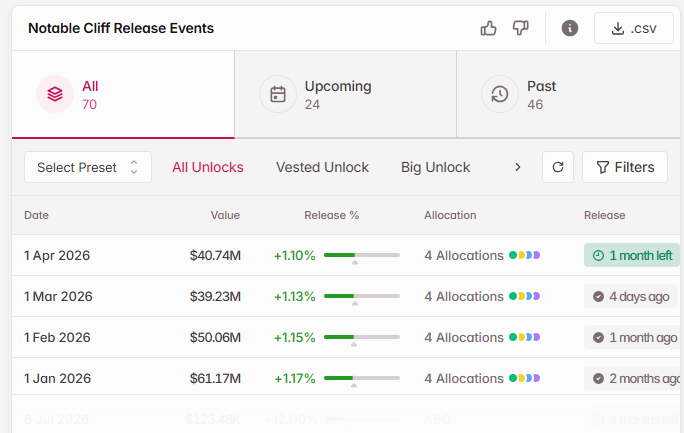Image resolution: width=684 pixels, height=433 pixels.
Task: Click the $40.74M value
Action: point(215,255)
